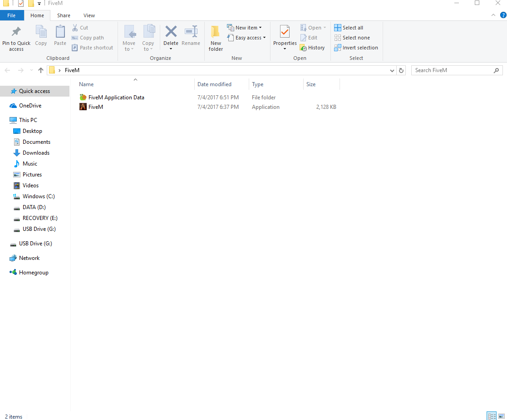Click the FiveM address bar path

click(72, 70)
